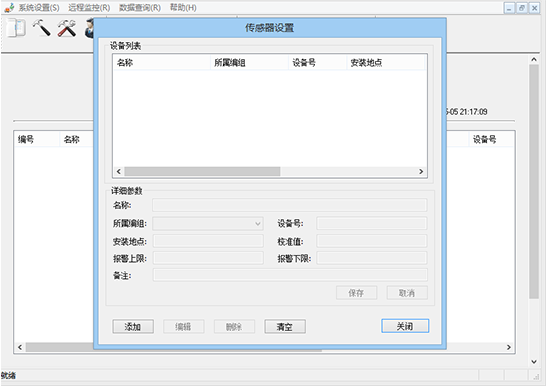Click 所属编组 column header in 设备列表
The image size is (546, 388).
tap(249, 63)
